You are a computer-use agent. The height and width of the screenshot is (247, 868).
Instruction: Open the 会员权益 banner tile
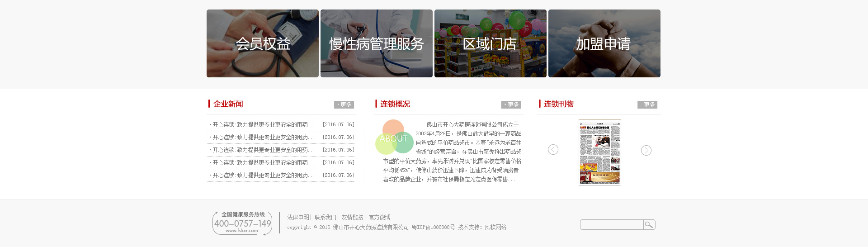(263, 43)
